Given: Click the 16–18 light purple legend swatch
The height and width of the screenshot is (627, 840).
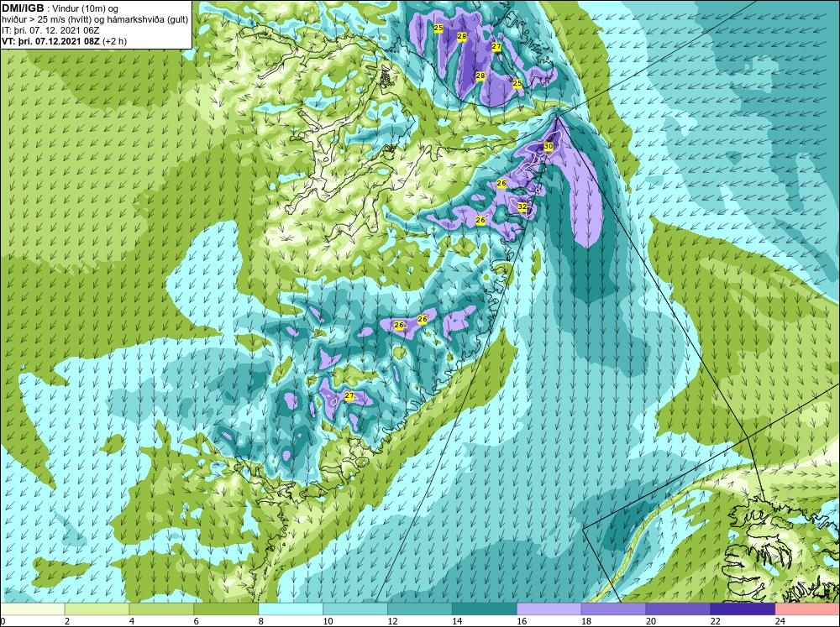Looking at the screenshot, I should point(549,609).
